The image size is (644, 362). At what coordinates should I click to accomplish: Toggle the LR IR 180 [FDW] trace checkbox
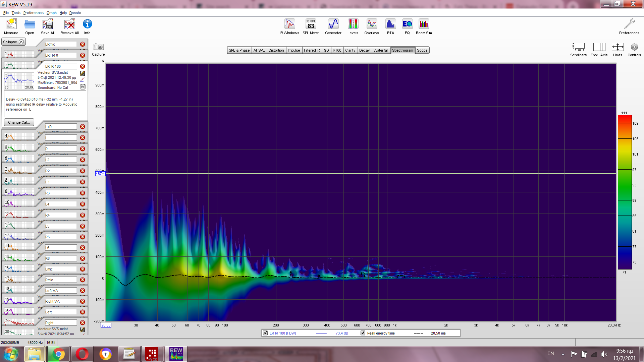coord(265,333)
